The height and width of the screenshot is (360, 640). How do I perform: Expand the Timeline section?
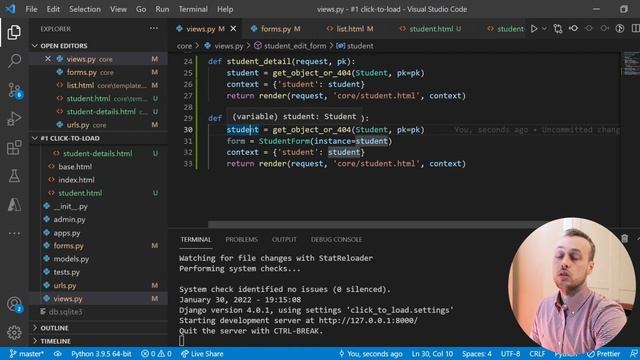(x=98, y=341)
